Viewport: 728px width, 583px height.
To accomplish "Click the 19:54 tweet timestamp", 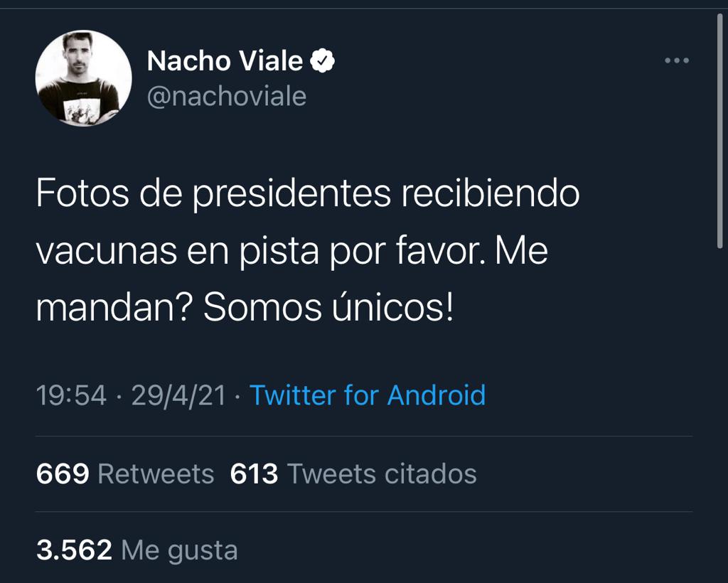I will pos(71,395).
